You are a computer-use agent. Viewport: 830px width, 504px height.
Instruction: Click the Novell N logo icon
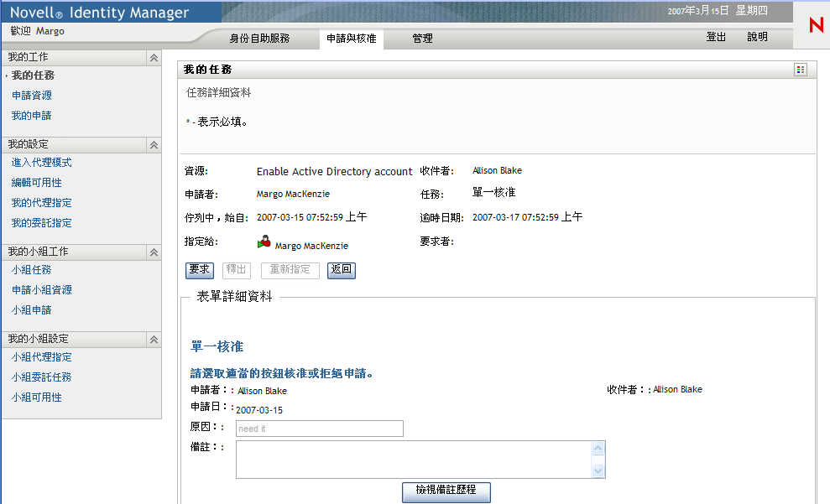816,25
